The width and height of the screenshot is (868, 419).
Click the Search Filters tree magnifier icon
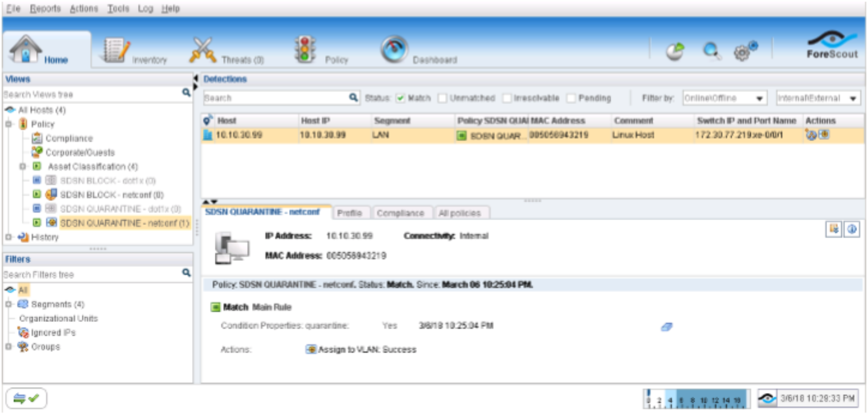pos(186,273)
